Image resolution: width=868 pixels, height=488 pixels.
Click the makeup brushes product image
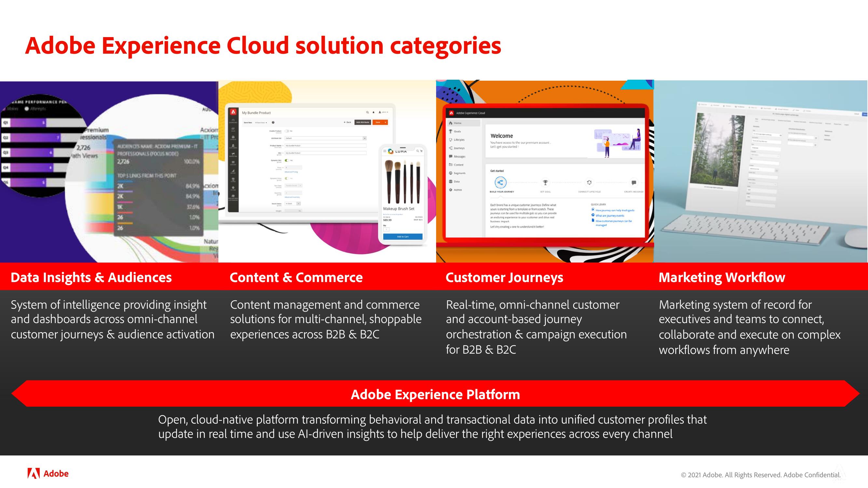[403, 181]
